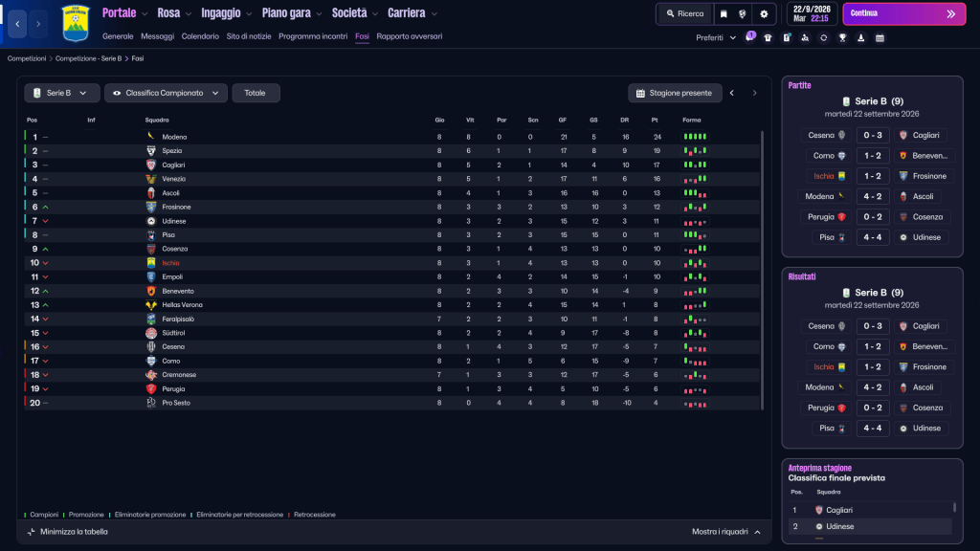980x551 pixels.
Task: Minimize the table with Minimizza la tabella
Action: point(68,532)
